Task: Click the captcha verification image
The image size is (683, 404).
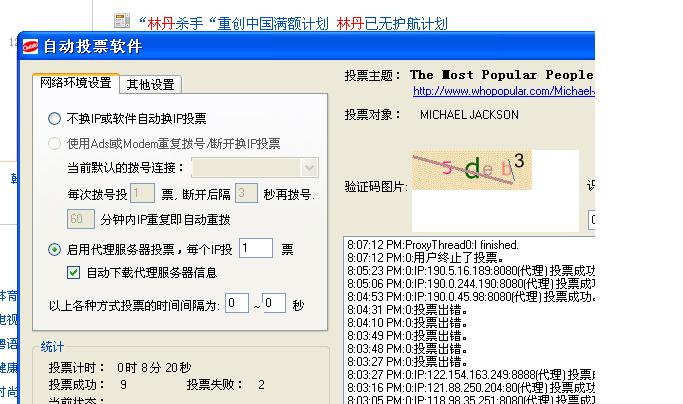Action: click(x=471, y=170)
